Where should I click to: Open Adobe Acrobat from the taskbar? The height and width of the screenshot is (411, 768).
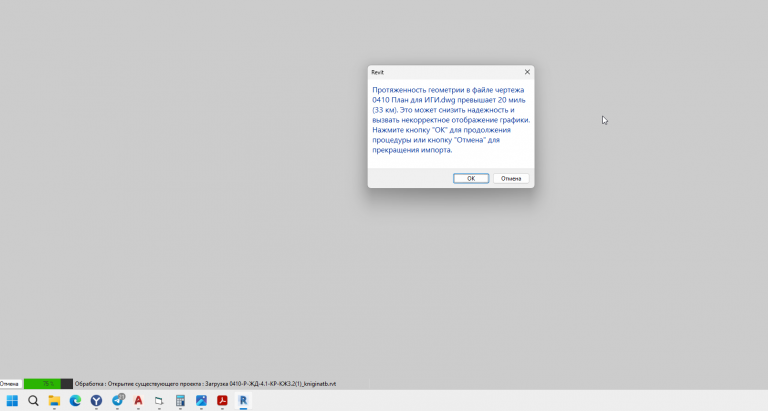point(222,401)
